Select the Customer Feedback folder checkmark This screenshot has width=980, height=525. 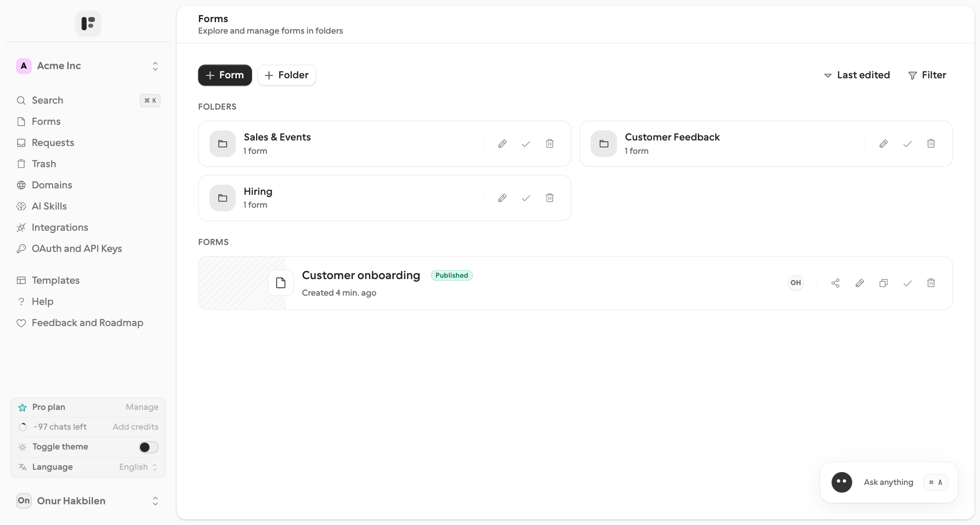[907, 144]
